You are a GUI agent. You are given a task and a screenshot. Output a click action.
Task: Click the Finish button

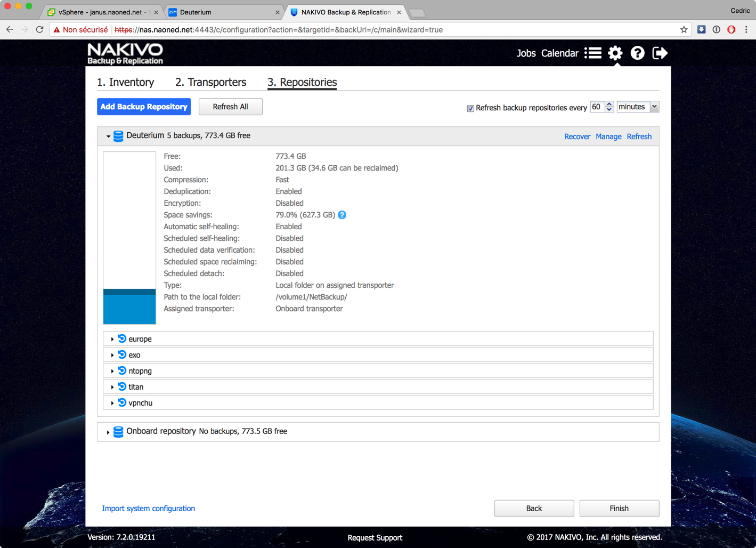[x=619, y=509]
